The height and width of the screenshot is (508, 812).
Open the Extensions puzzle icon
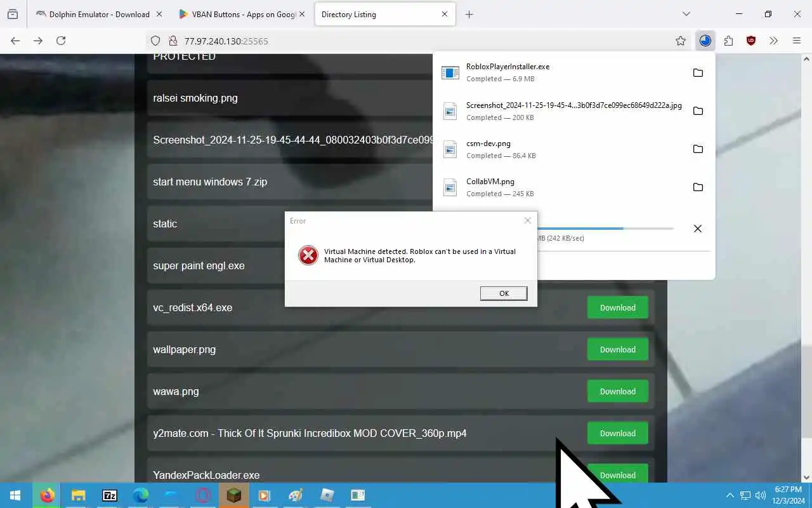[x=728, y=41]
